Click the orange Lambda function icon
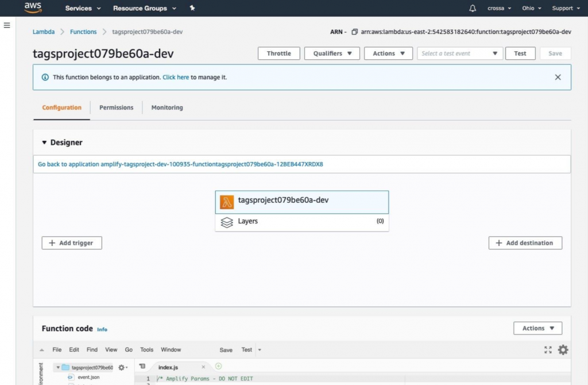 pyautogui.click(x=226, y=202)
